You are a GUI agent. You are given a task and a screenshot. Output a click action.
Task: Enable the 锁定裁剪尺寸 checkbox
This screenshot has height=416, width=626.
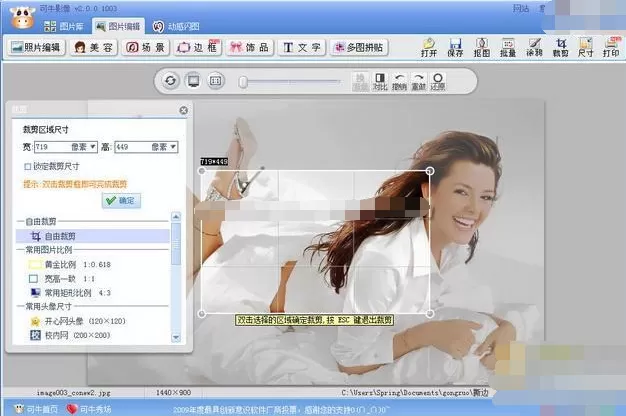(x=28, y=166)
